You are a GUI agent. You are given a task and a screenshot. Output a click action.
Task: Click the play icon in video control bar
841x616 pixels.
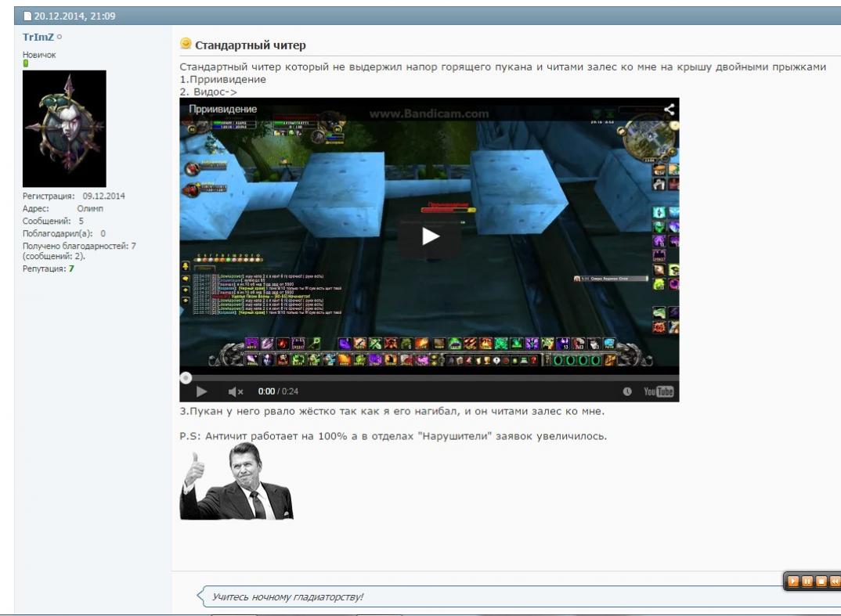(201, 391)
